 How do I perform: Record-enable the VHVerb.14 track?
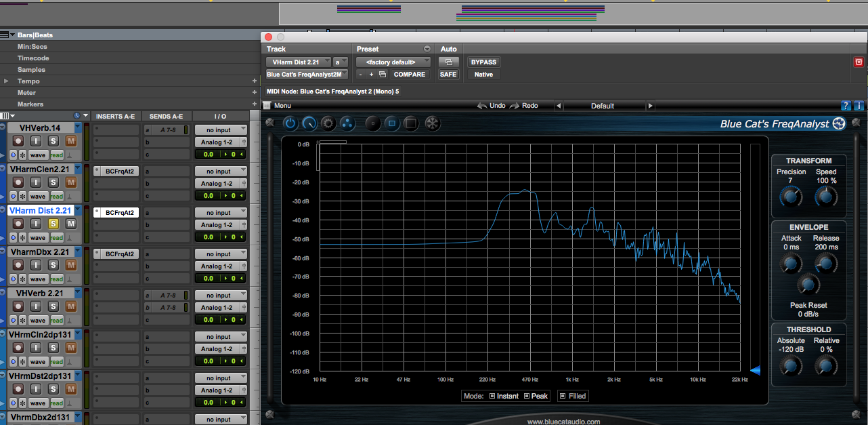[x=18, y=141]
